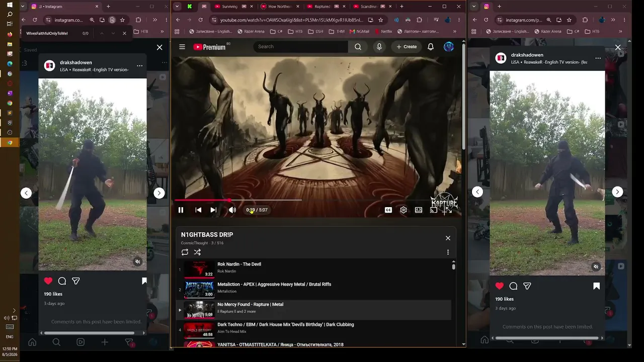Image resolution: width=644 pixels, height=362 pixels.
Task: Open the DSH bookmarks folder
Action: click(x=316, y=31)
